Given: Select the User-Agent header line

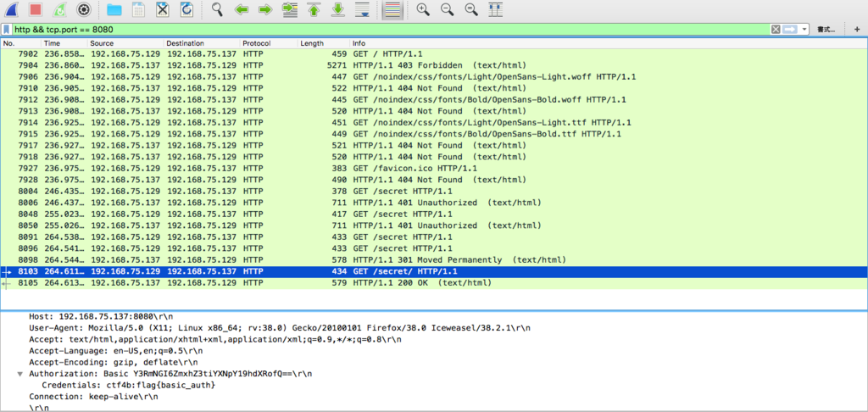Looking at the screenshot, I should click(x=280, y=328).
